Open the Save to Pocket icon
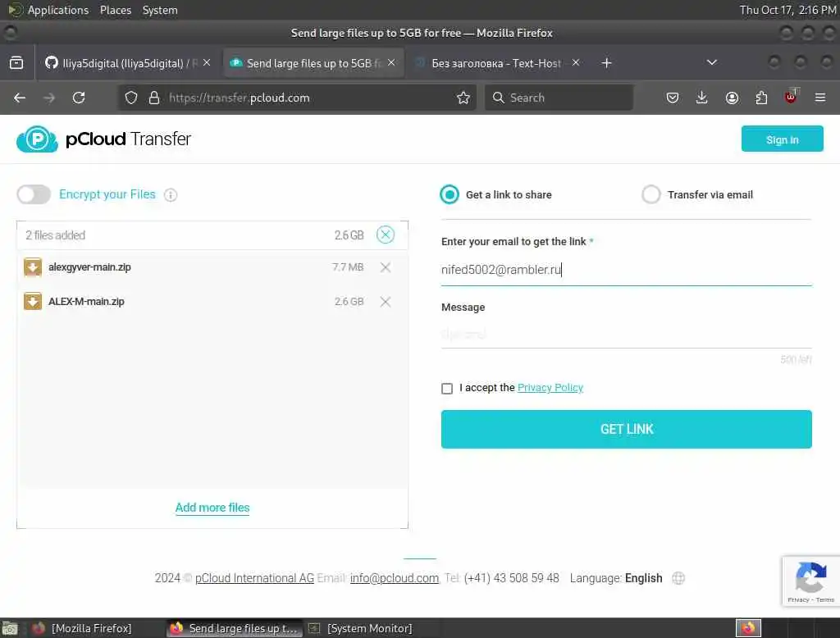The height and width of the screenshot is (638, 840). coord(673,98)
